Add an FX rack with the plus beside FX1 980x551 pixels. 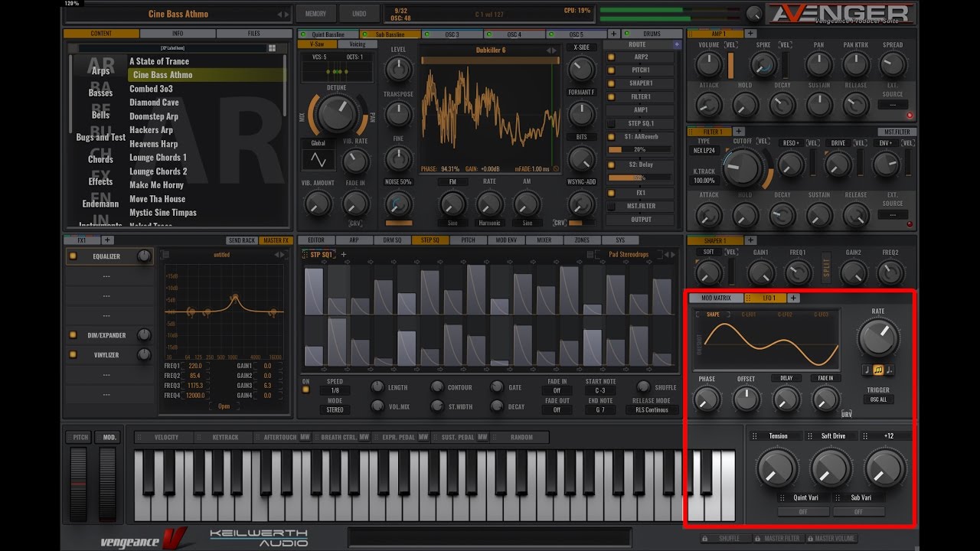pyautogui.click(x=107, y=240)
